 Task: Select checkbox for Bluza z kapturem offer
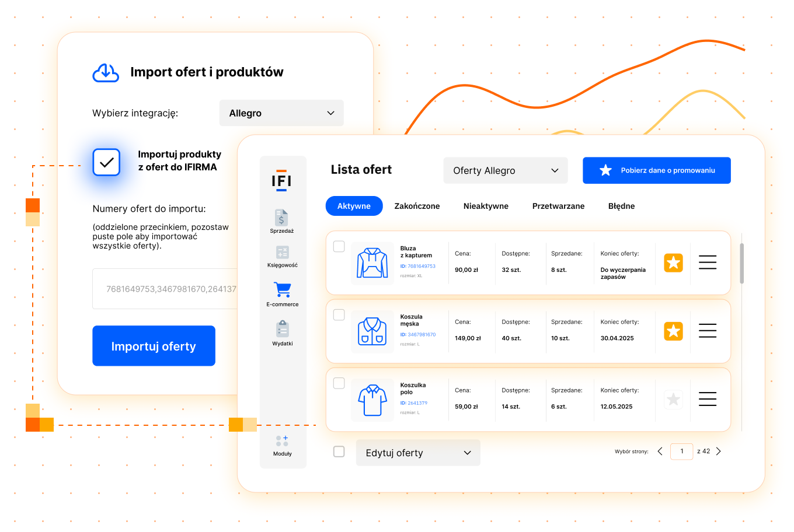[x=339, y=246]
